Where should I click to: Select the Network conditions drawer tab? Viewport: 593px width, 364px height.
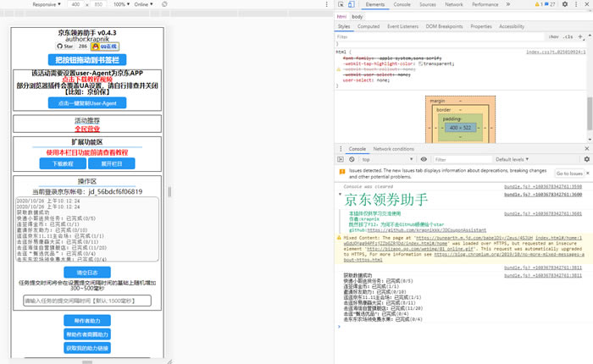tap(393, 149)
